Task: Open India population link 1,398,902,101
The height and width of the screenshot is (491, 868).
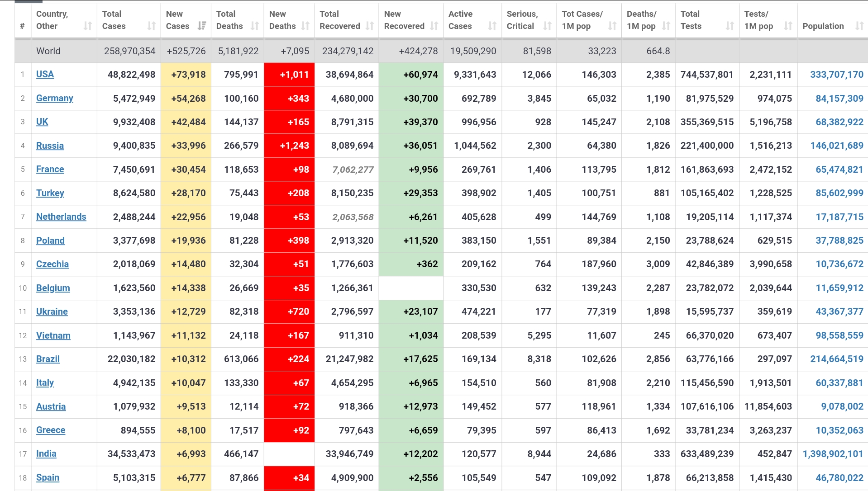Action: tap(833, 454)
